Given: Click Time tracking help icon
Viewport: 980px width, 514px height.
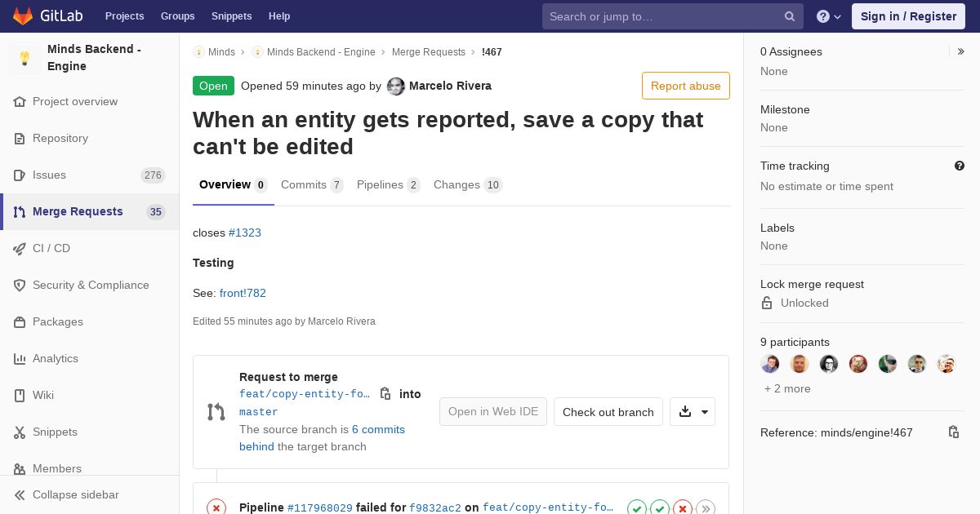Looking at the screenshot, I should tap(960, 166).
